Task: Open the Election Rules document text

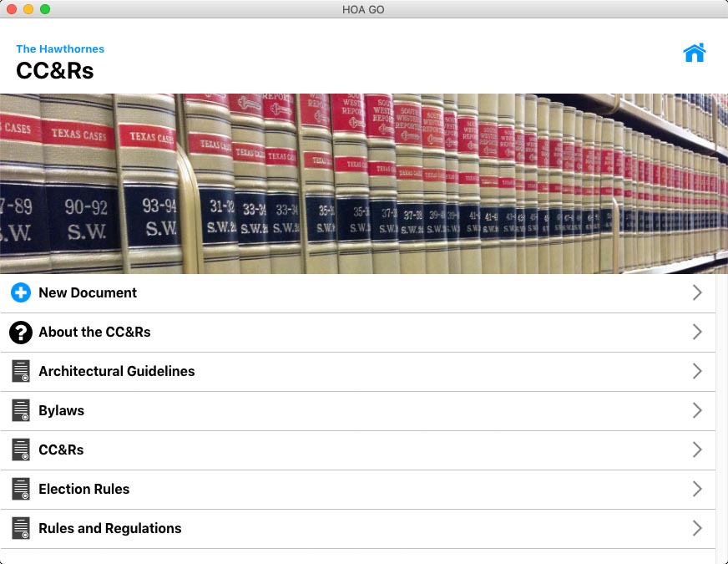Action: 83,489
